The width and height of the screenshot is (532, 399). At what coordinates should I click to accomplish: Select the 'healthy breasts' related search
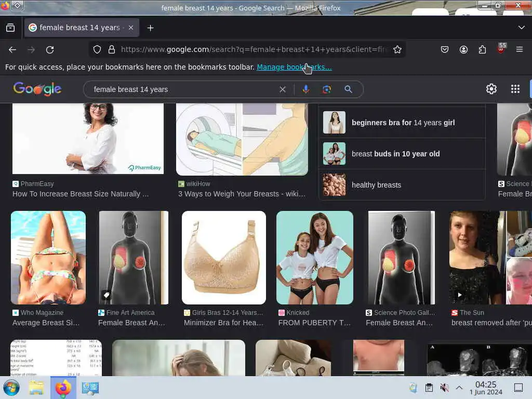(403, 185)
